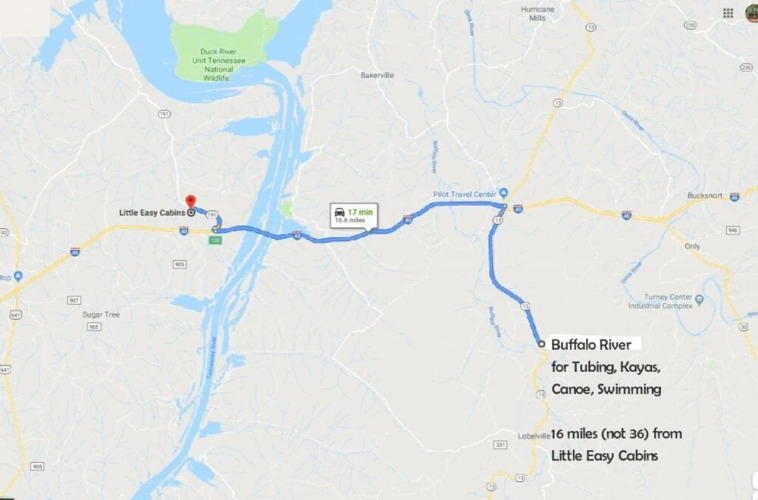This screenshot has height=500, width=758.
Task: Click the red Little Easy Cabins pin
Action: 191,201
